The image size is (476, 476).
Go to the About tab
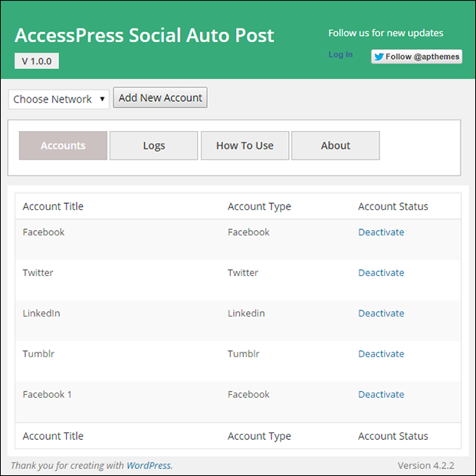pos(336,146)
